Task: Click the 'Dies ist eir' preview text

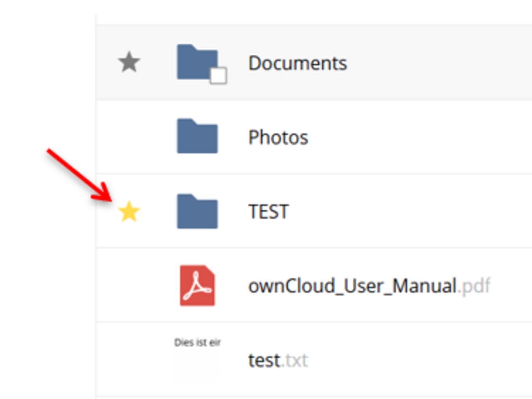Action: 197,343
